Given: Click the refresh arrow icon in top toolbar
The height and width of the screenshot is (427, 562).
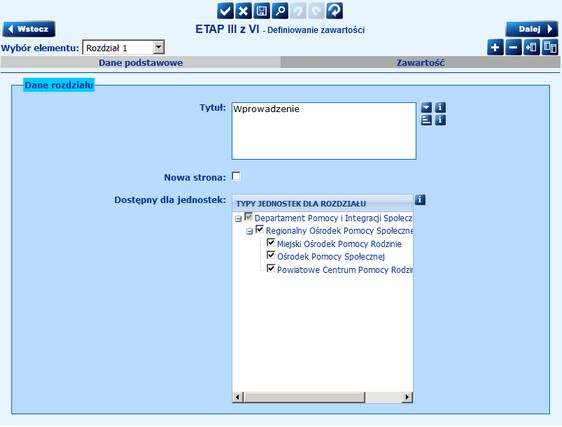Looking at the screenshot, I should click(x=334, y=11).
